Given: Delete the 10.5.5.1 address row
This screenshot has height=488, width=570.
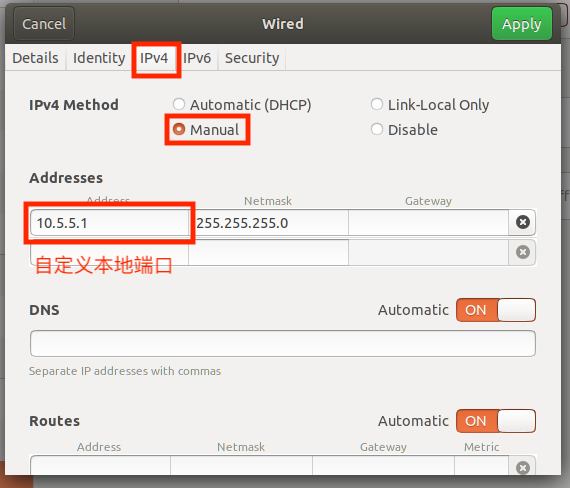Looking at the screenshot, I should tap(522, 222).
